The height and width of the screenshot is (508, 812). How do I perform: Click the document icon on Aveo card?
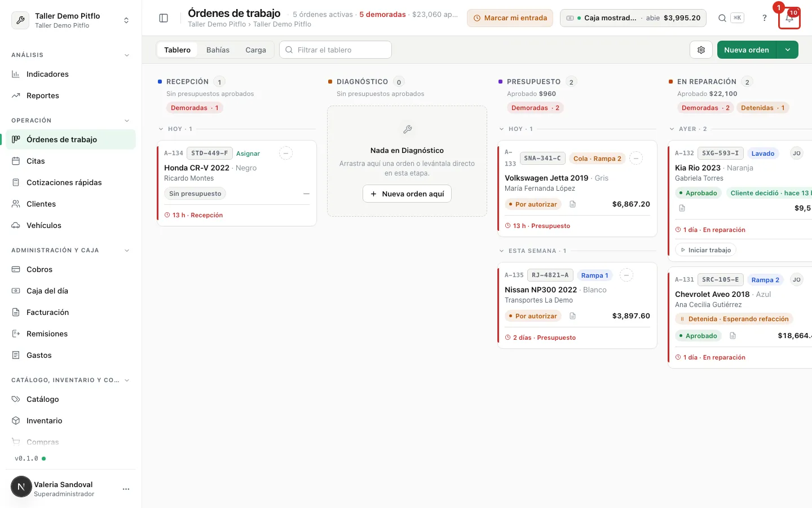pyautogui.click(x=732, y=336)
